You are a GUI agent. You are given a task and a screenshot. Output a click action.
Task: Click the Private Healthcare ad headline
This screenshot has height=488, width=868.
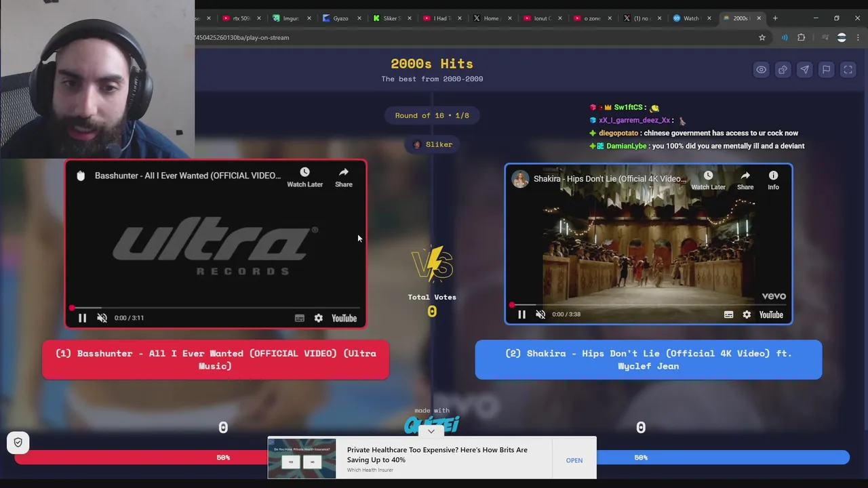(437, 455)
